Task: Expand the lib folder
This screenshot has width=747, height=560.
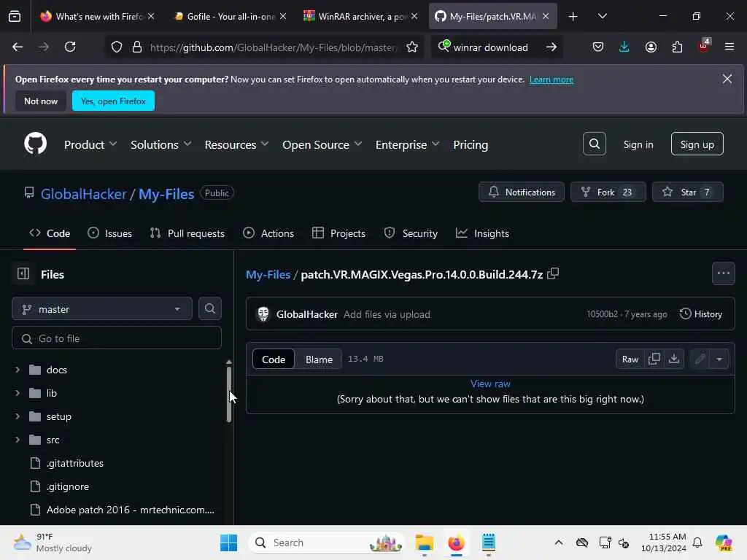Action: click(18, 393)
